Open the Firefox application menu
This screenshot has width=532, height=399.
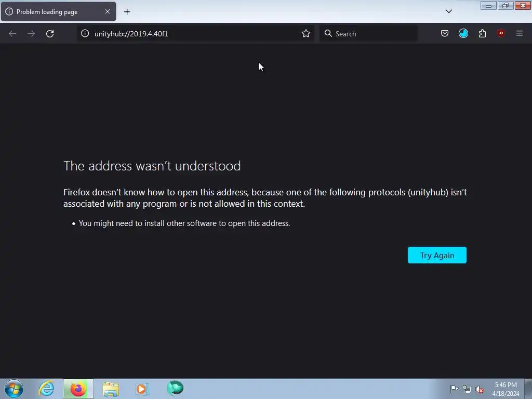pos(519,33)
